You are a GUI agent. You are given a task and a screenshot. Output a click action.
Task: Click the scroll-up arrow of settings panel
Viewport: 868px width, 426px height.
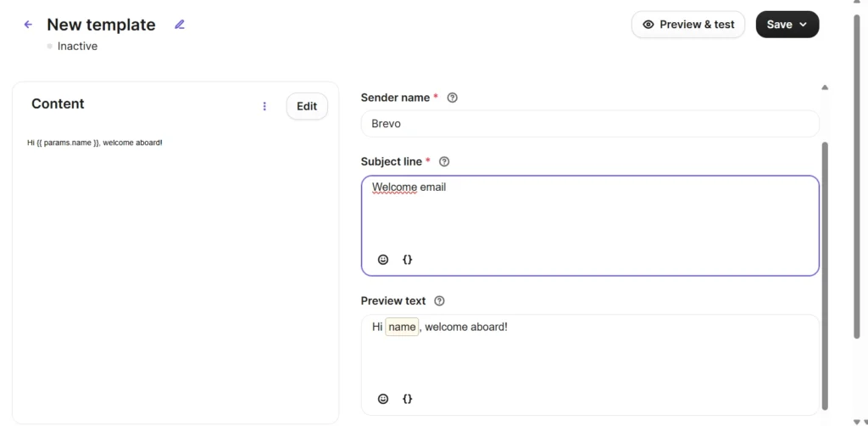pyautogui.click(x=825, y=87)
